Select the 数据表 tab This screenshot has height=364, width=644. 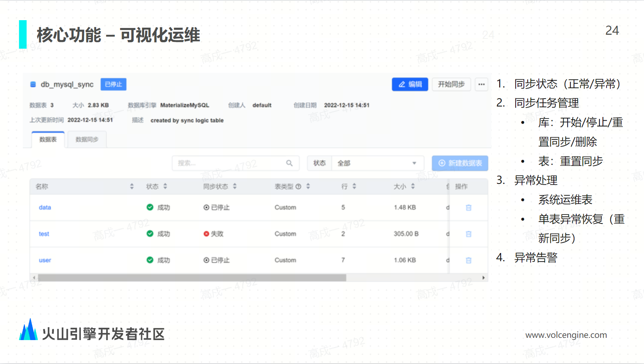tap(48, 140)
